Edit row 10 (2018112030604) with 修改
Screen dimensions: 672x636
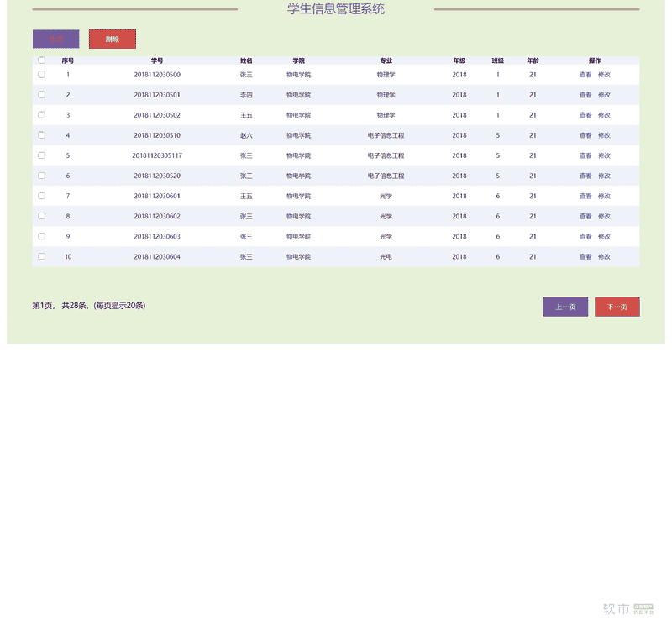tap(604, 257)
